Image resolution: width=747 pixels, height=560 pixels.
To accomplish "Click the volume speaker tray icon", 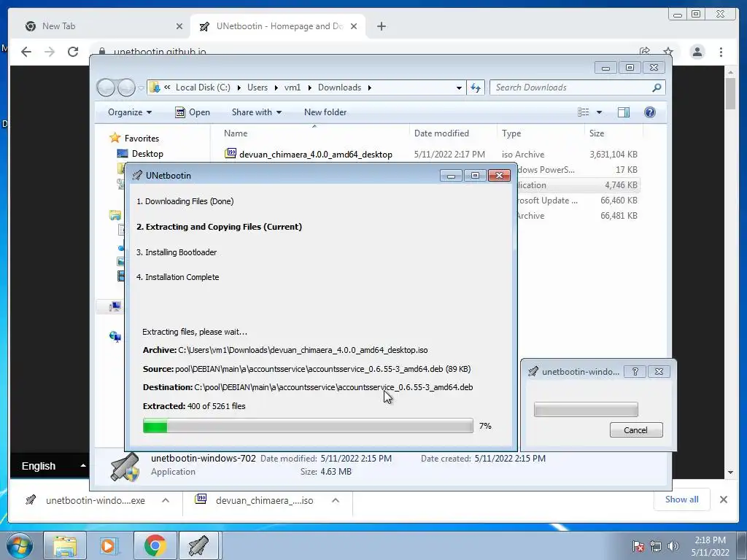I will coord(673,546).
